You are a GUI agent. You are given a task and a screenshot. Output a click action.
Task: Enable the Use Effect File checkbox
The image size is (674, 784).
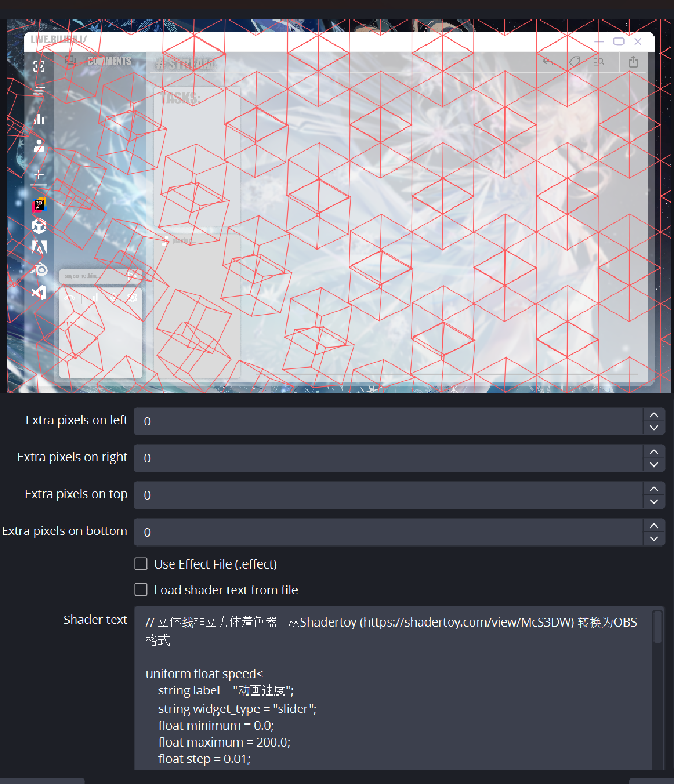(x=141, y=563)
